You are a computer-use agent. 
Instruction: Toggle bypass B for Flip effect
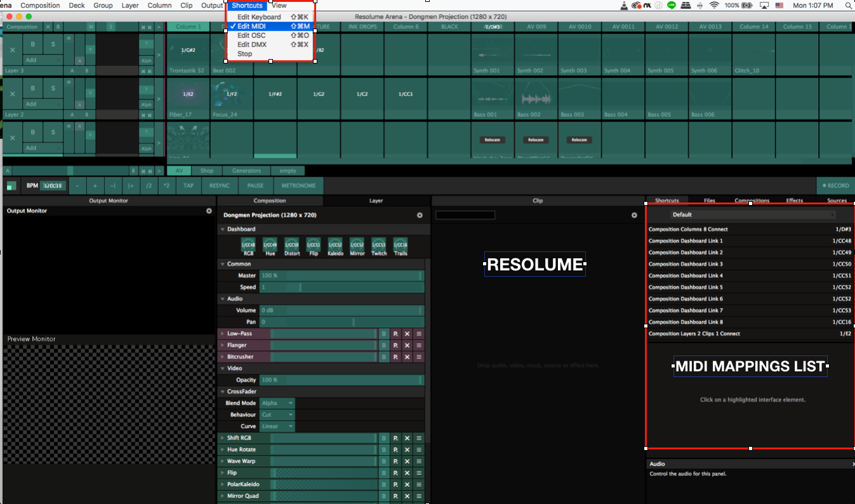point(383,473)
